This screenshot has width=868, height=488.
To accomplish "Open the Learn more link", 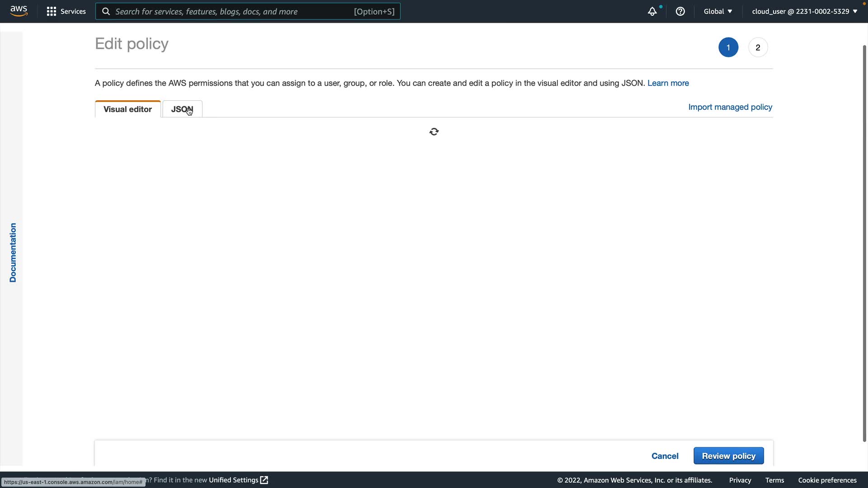I will pyautogui.click(x=668, y=83).
